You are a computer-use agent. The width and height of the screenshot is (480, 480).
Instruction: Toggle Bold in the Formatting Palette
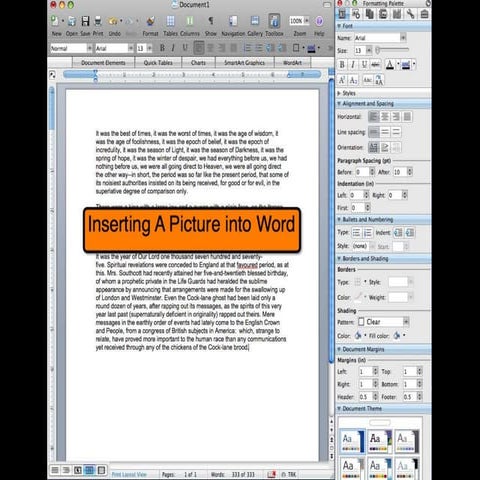click(x=342, y=64)
